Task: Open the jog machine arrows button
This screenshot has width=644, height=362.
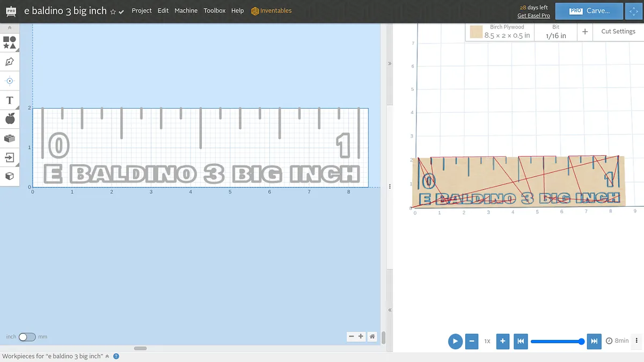Action: tap(634, 11)
